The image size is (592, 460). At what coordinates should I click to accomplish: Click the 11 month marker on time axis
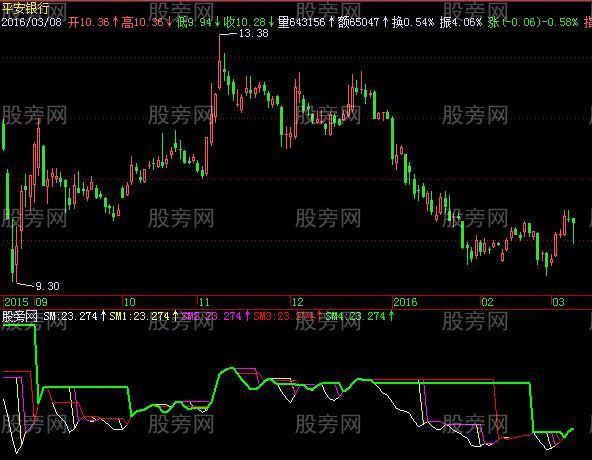point(204,302)
